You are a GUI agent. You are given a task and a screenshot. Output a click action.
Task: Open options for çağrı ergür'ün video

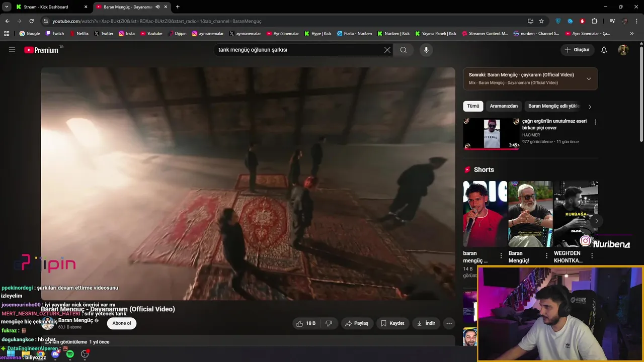[595, 122]
